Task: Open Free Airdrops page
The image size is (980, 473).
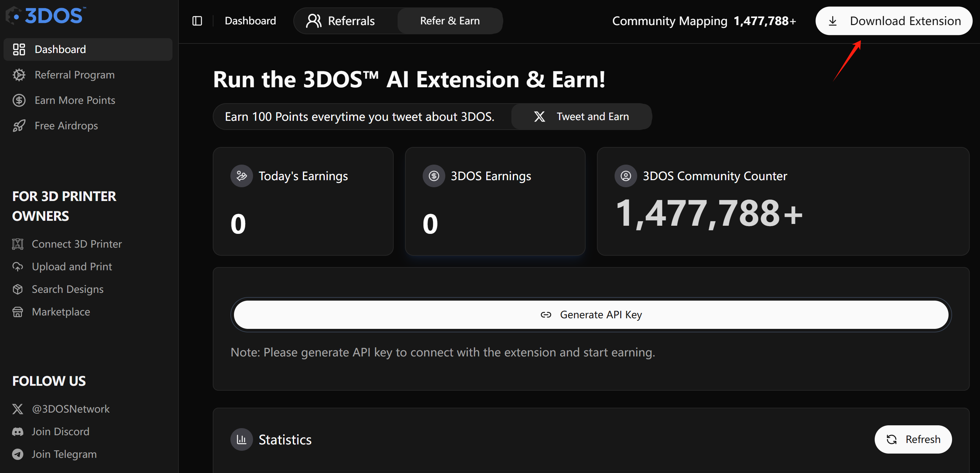Action: 66,126
